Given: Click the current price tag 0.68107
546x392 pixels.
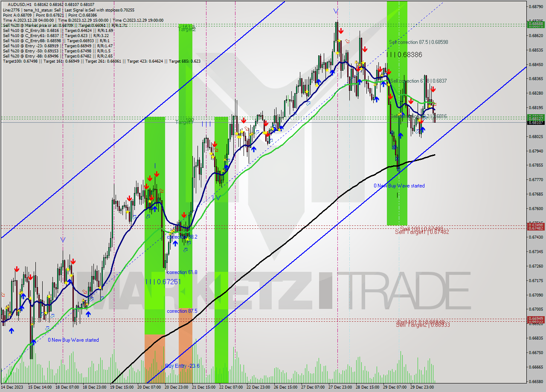Looking at the screenshot, I should pyautogui.click(x=536, y=123).
